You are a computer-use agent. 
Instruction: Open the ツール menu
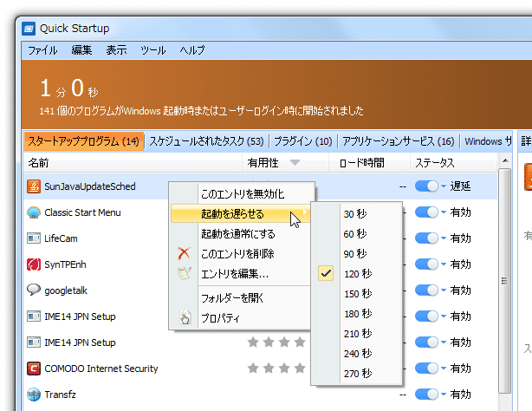point(153,50)
